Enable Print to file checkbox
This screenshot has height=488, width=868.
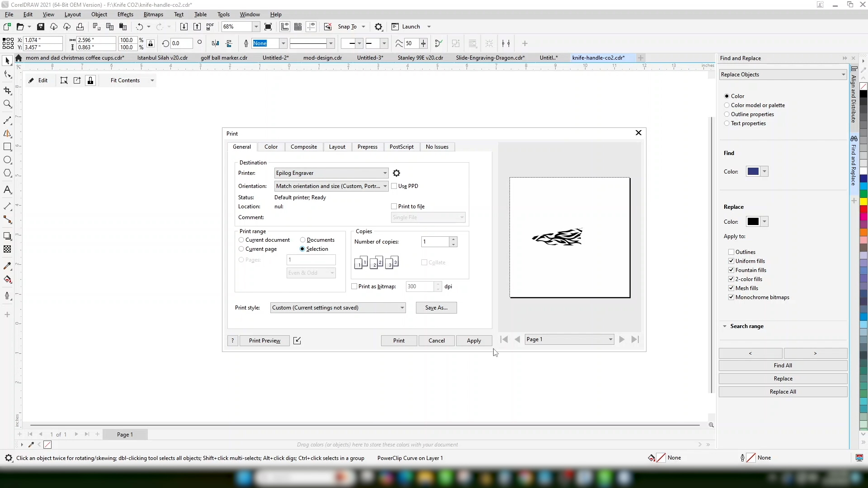click(x=394, y=206)
